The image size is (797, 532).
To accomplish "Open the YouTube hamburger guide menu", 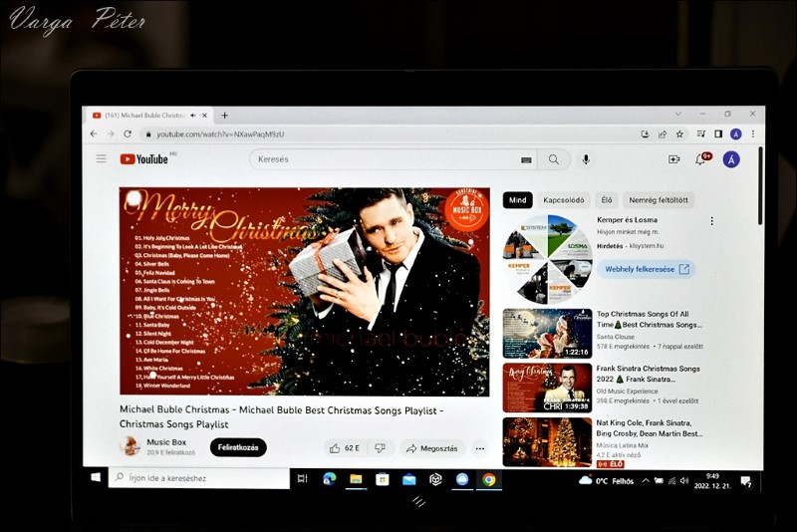I will (102, 158).
